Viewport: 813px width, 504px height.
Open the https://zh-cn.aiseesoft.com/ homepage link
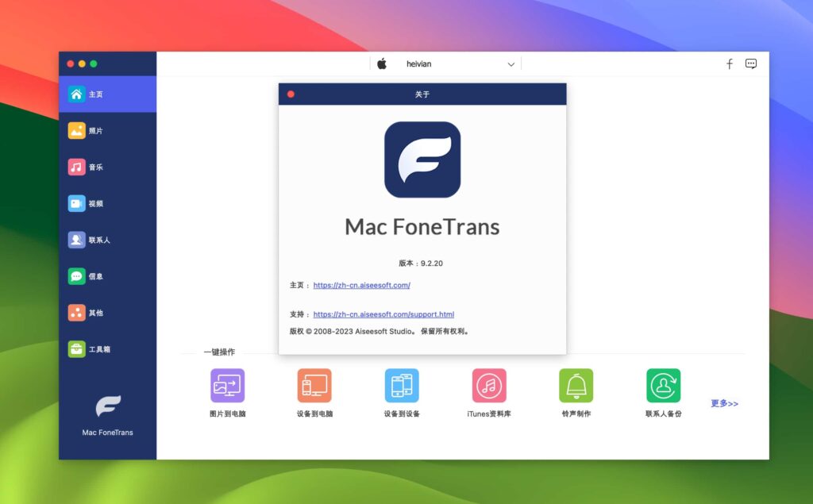pyautogui.click(x=362, y=285)
